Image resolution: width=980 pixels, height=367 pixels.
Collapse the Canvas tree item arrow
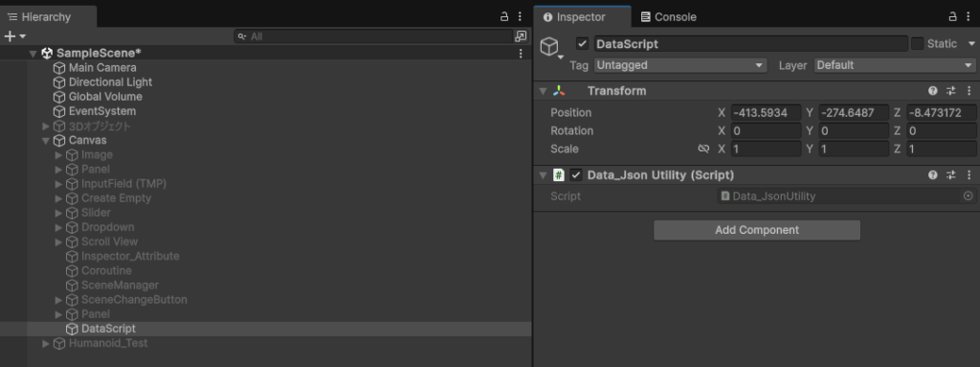[x=46, y=140]
